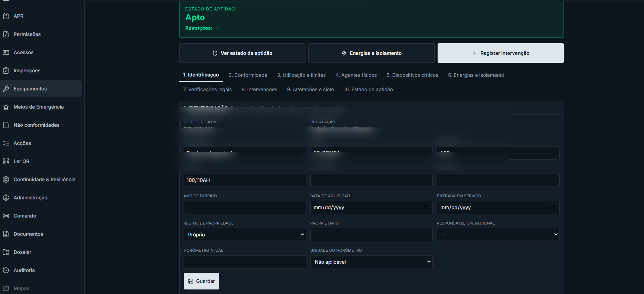This screenshot has height=294, width=644.
Task: Open Responsável Operacional dropdown
Action: click(x=498, y=235)
